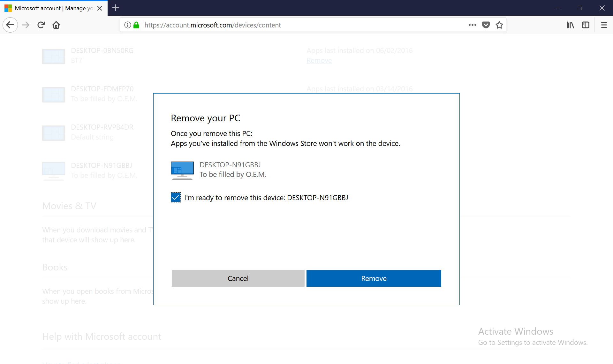Click the DESKTOP-RVPB4DR device icon
Image resolution: width=613 pixels, height=364 pixels.
[54, 133]
